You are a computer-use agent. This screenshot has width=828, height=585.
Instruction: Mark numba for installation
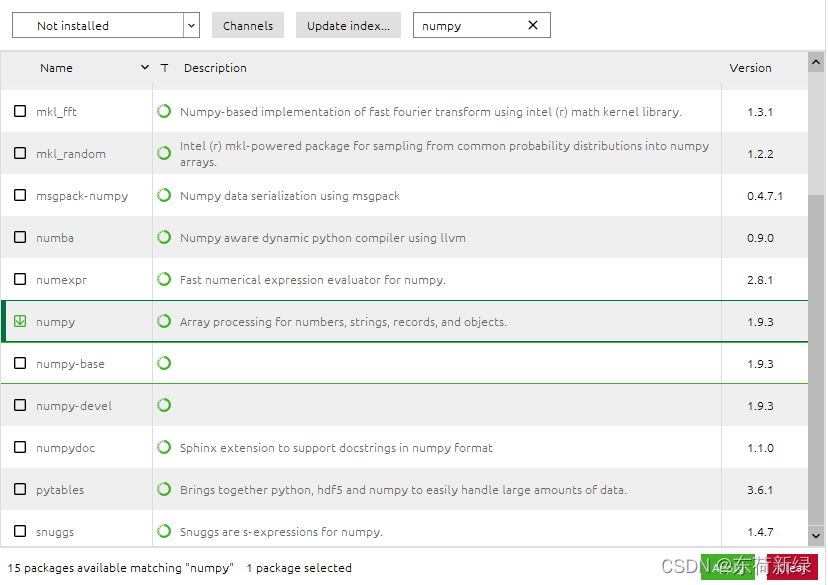click(x=20, y=237)
